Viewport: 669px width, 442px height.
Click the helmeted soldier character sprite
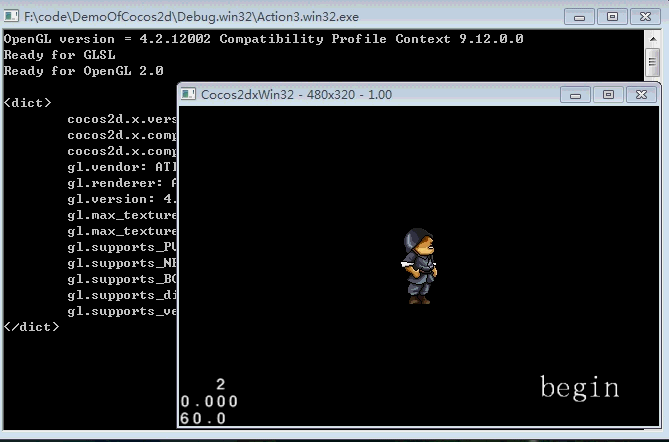(x=420, y=265)
